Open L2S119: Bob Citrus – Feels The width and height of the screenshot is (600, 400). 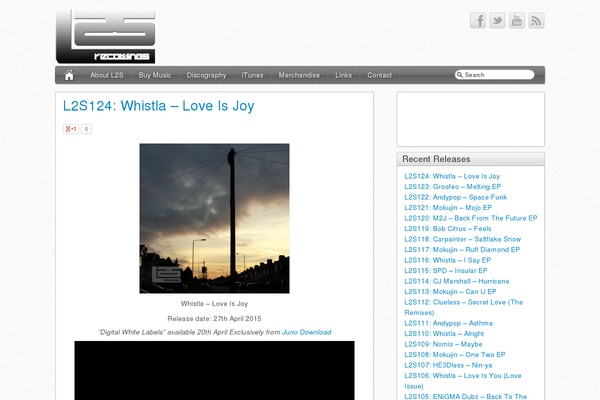(x=448, y=229)
